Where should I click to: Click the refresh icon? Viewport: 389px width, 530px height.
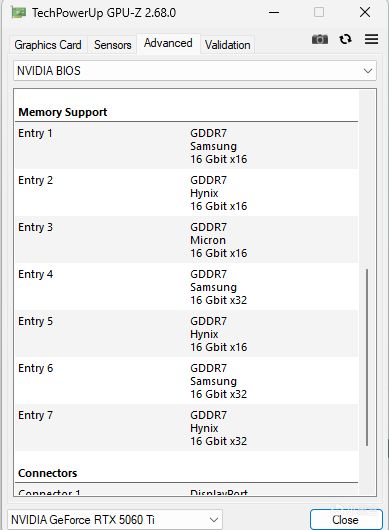coord(345,39)
